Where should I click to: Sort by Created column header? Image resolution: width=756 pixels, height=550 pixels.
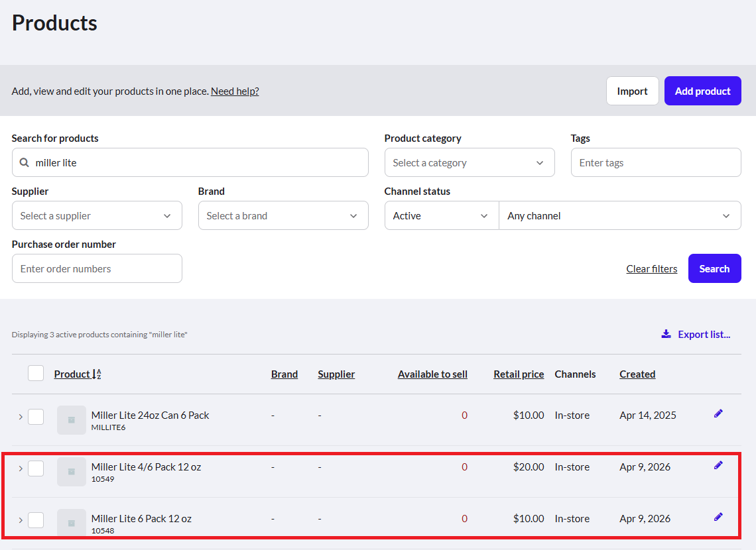[637, 374]
